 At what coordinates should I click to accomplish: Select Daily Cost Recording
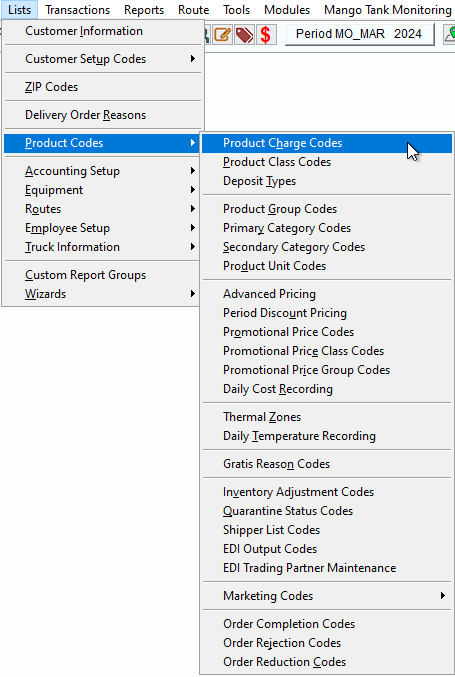(x=327, y=389)
